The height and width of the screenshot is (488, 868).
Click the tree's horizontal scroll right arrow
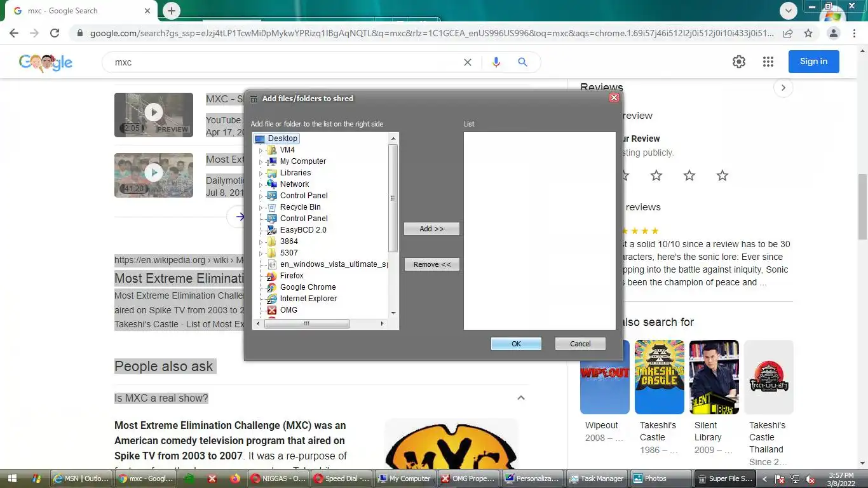pos(382,324)
